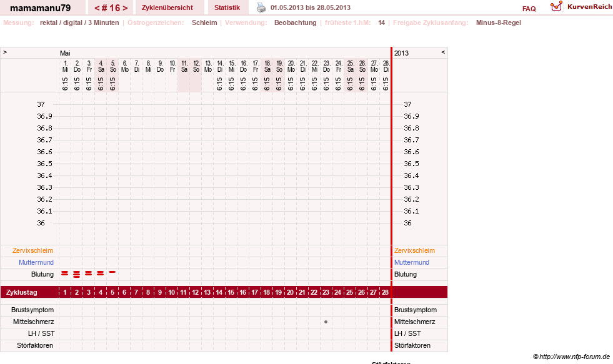
Task: Go to next cycle with the '>' arrow
Action: [x=125, y=8]
